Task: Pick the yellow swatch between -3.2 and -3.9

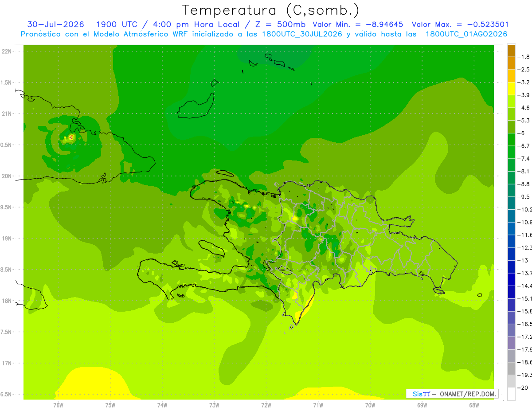Action: click(x=511, y=89)
